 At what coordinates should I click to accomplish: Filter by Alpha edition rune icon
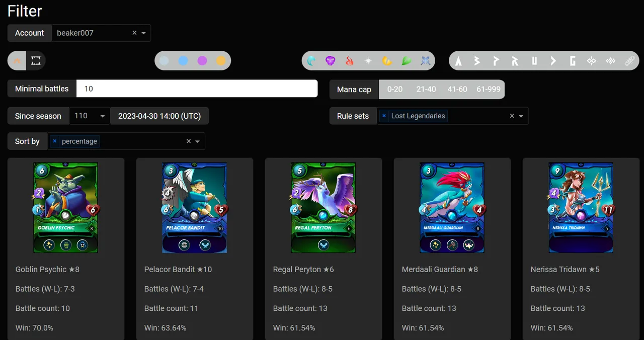click(458, 61)
